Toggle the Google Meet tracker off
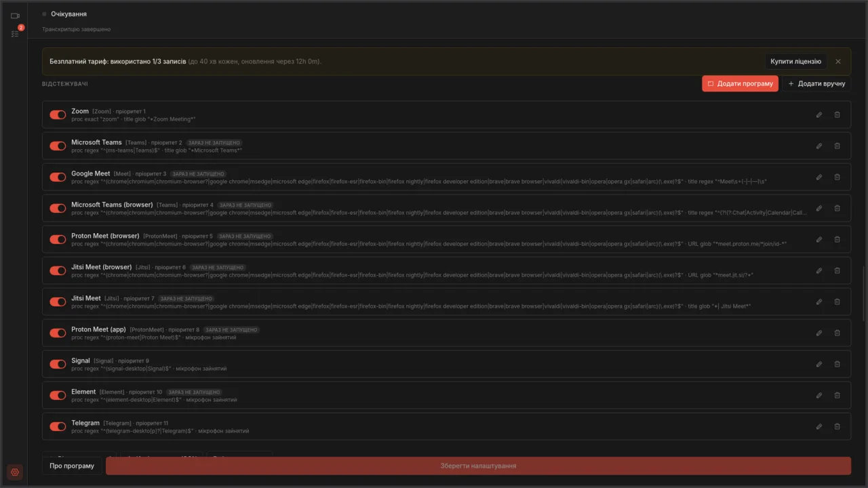This screenshot has width=868, height=488. (58, 177)
